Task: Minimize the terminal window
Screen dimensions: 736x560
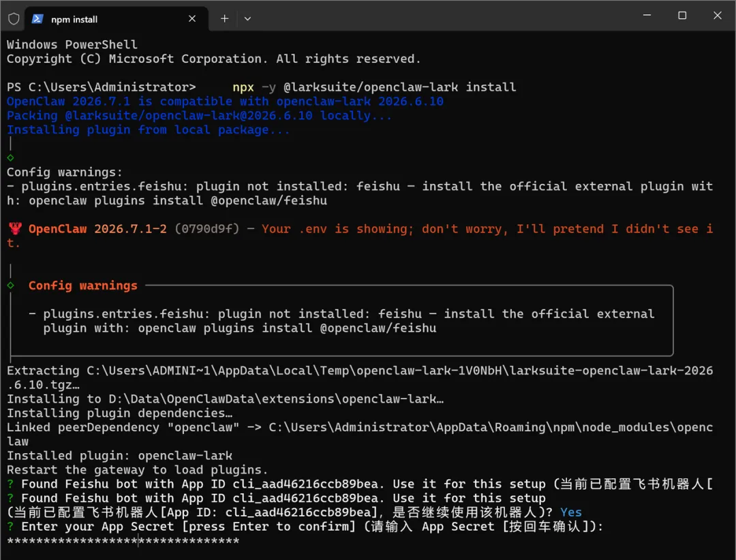Action: click(x=647, y=15)
